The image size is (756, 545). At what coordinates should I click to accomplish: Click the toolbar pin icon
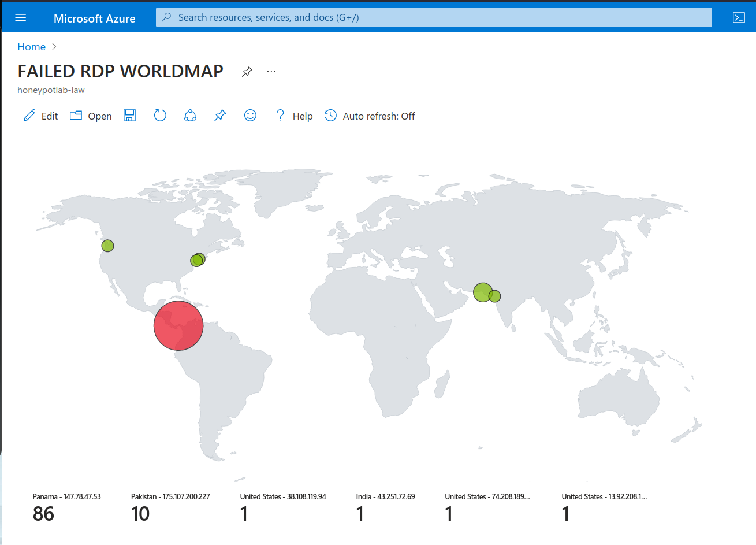click(x=220, y=116)
